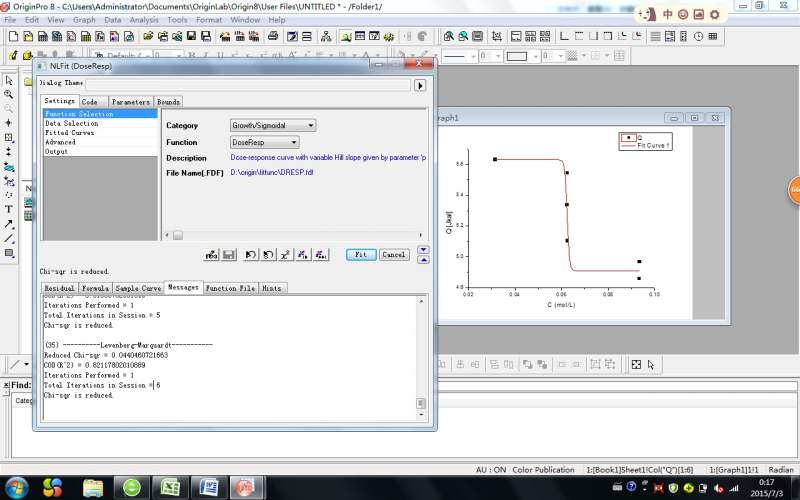This screenshot has height=500, width=800.
Task: Click the One Iteration icon in NLFit
Action: 303,255
